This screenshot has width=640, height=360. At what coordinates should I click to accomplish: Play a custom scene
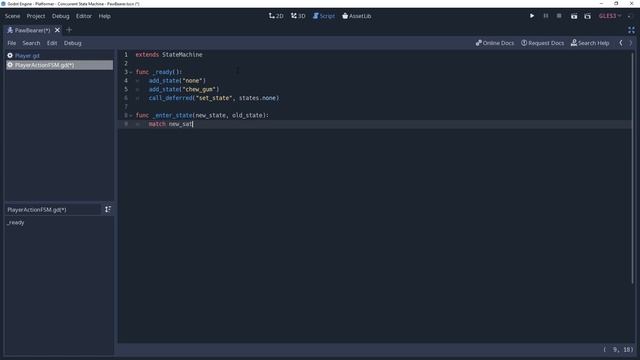[587, 16]
